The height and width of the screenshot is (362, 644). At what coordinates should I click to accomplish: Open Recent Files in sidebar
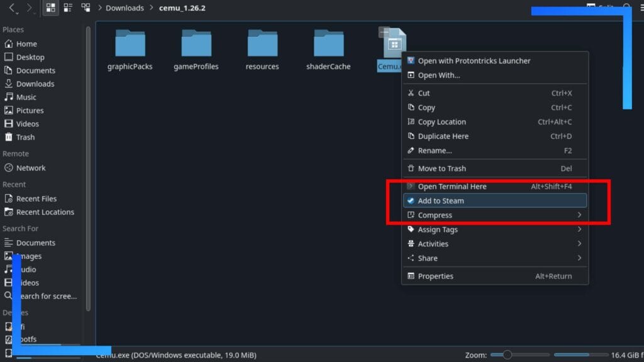coord(36,199)
